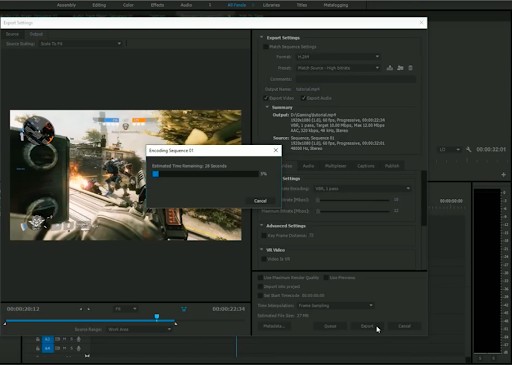Open the Time Interpolation dropdown

point(335,306)
